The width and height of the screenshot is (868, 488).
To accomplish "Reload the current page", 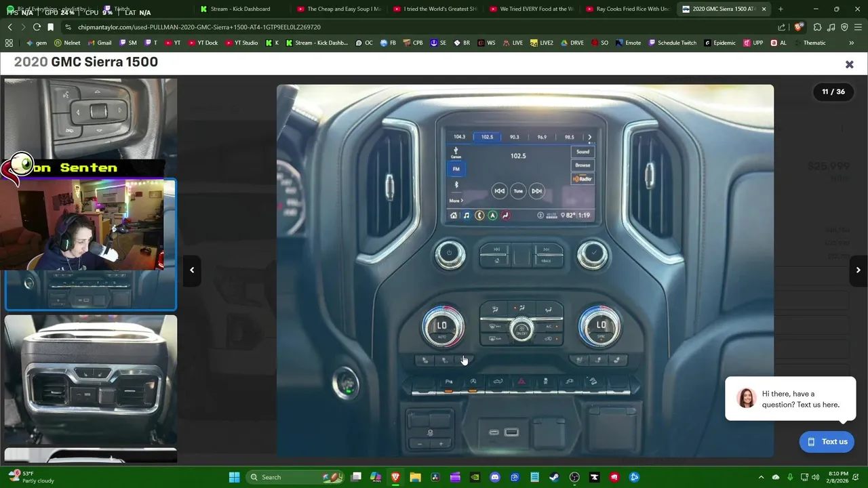I will [x=37, y=27].
